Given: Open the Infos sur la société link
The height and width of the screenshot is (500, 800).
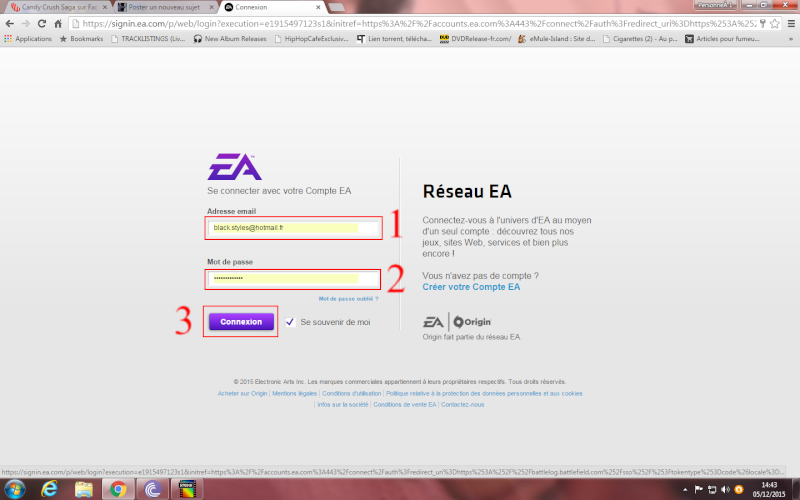Looking at the screenshot, I should point(342,405).
